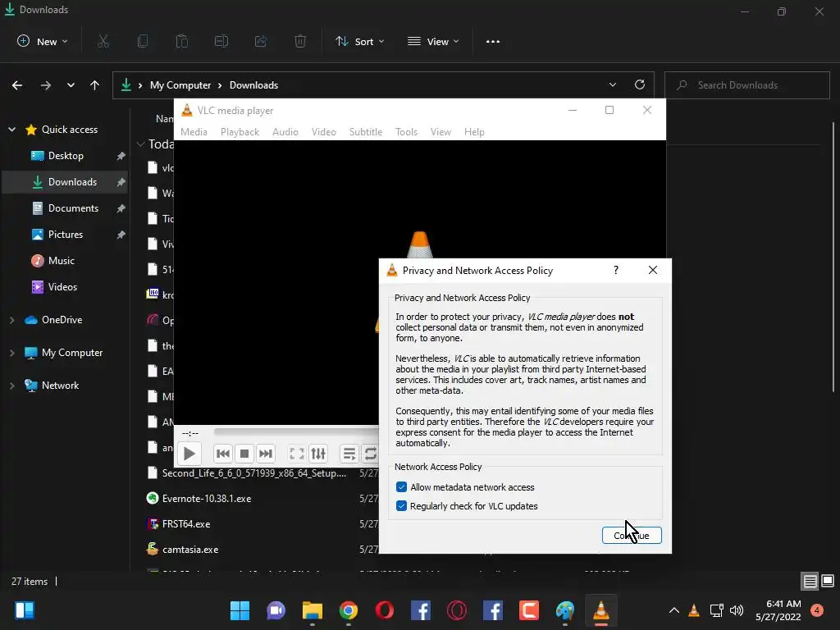840x630 pixels.
Task: Click the clock and date in taskbar
Action: [x=778, y=610]
